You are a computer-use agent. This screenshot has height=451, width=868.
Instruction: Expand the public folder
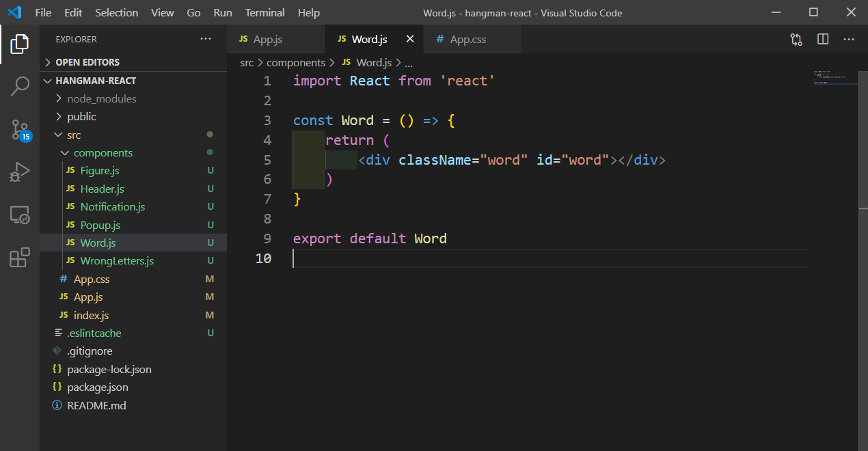pos(133,117)
